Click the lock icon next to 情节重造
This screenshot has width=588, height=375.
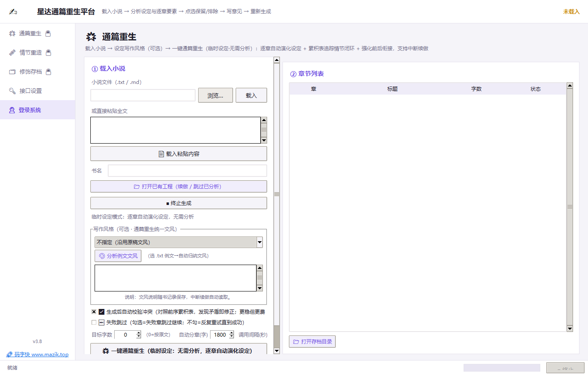pyautogui.click(x=49, y=52)
